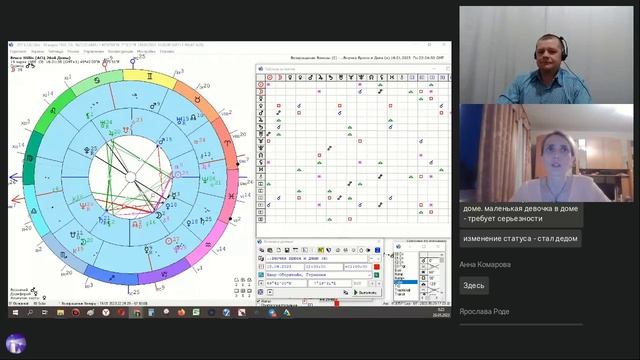
Task: Click the Выполнить button
Action: click(x=367, y=292)
